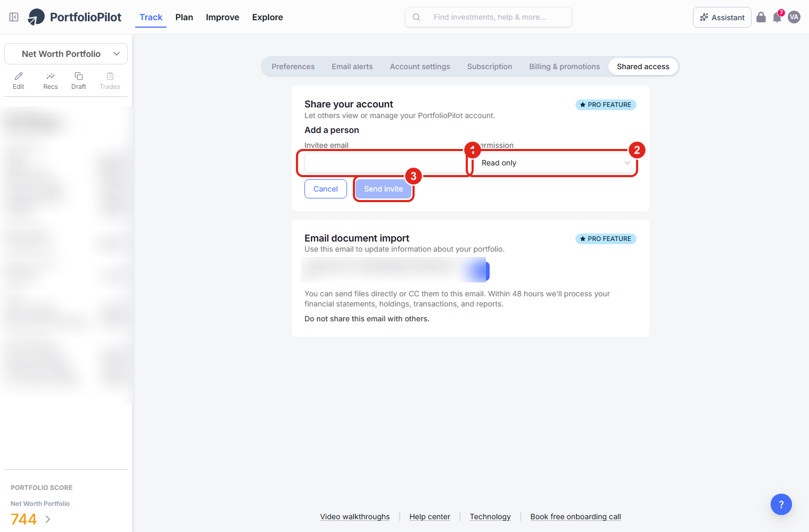Click the search magnifier icon
Viewport: 809px width, 532px height.
pos(417,17)
